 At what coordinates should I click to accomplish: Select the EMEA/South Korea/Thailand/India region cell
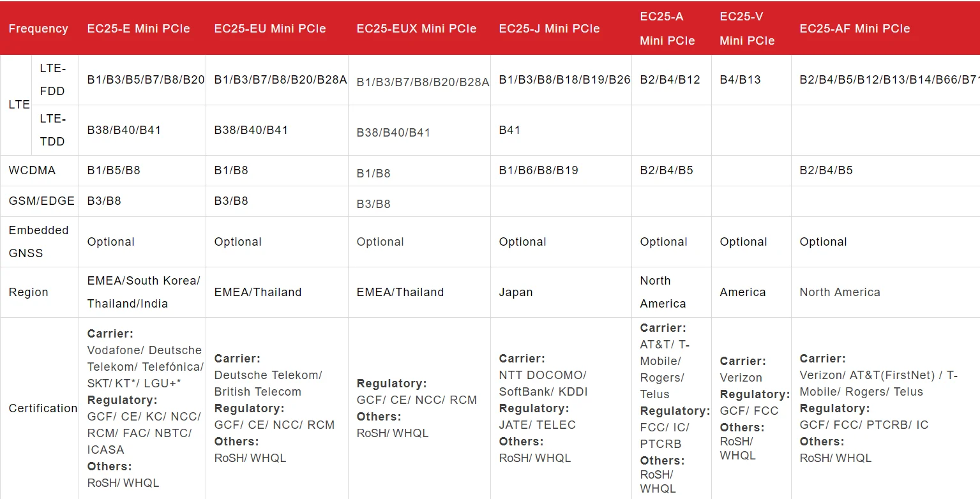144,292
